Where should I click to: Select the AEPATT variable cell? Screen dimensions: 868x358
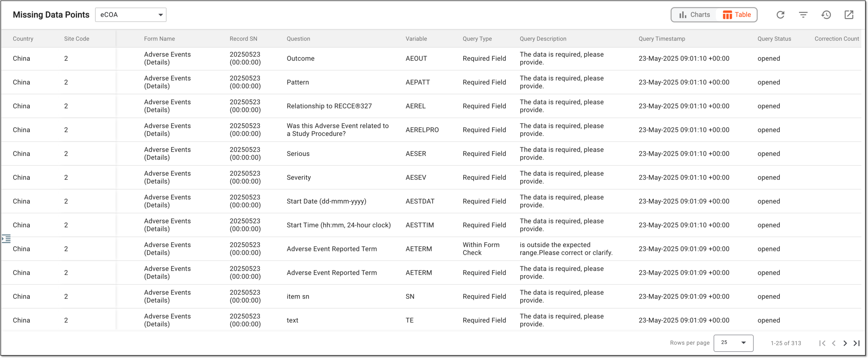point(418,82)
